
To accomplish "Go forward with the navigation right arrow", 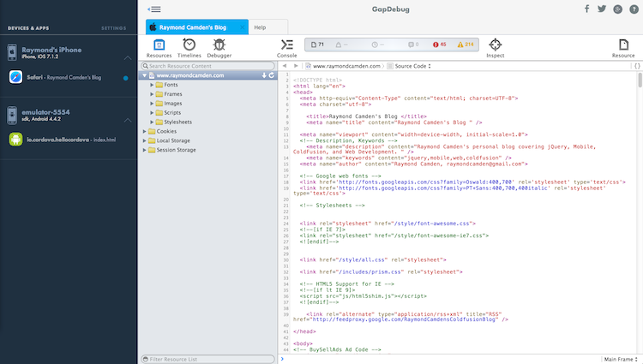I will [296, 65].
